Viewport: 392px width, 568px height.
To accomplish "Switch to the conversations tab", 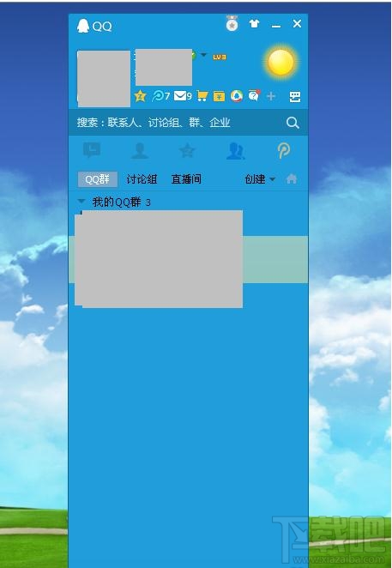I will tap(92, 150).
